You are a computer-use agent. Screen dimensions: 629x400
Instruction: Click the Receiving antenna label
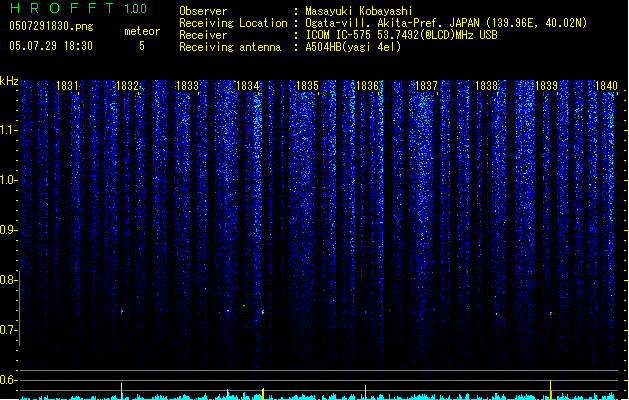point(230,47)
